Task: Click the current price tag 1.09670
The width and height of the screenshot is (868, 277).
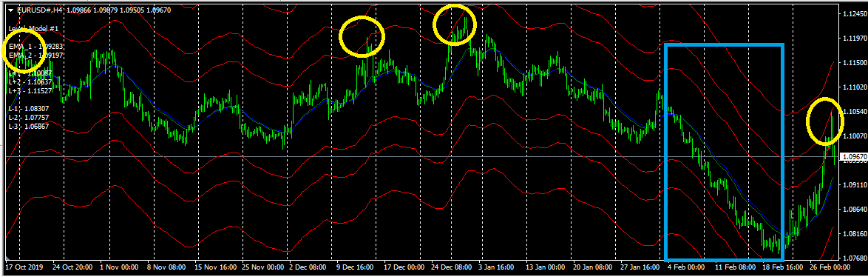Action: coord(854,157)
